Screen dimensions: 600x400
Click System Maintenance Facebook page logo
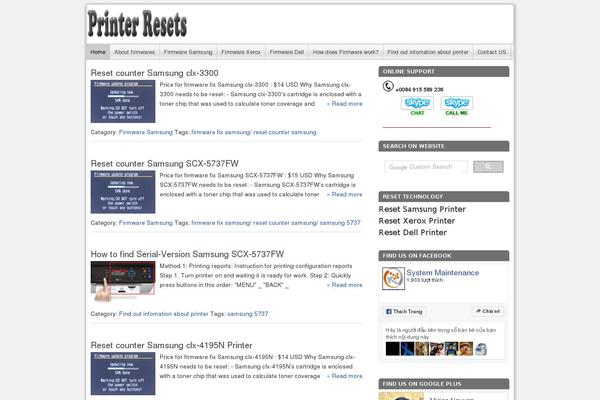pos(393,278)
